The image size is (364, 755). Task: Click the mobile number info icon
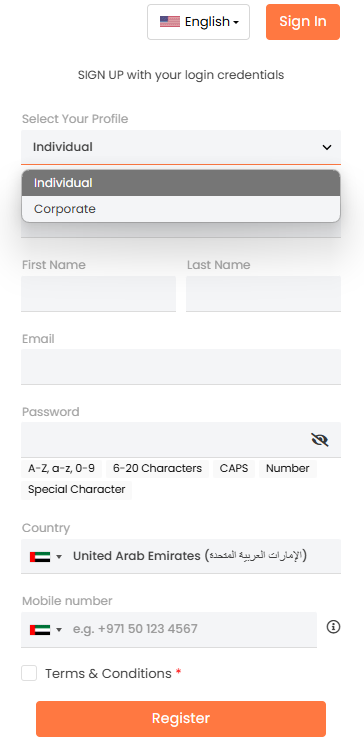coord(333,627)
